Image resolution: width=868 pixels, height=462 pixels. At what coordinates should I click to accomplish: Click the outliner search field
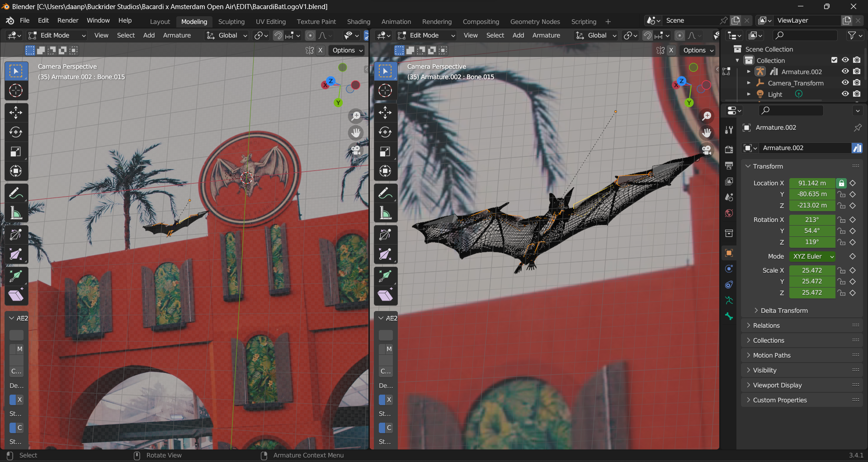pyautogui.click(x=805, y=35)
